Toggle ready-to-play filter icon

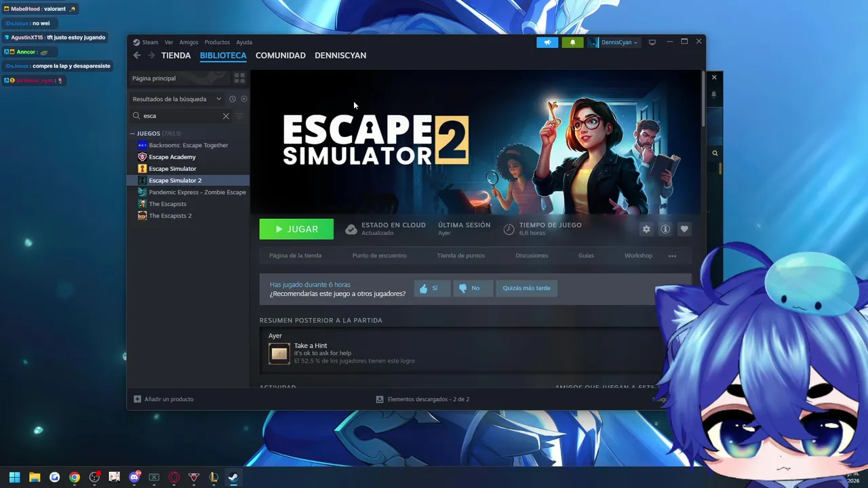pyautogui.click(x=244, y=99)
